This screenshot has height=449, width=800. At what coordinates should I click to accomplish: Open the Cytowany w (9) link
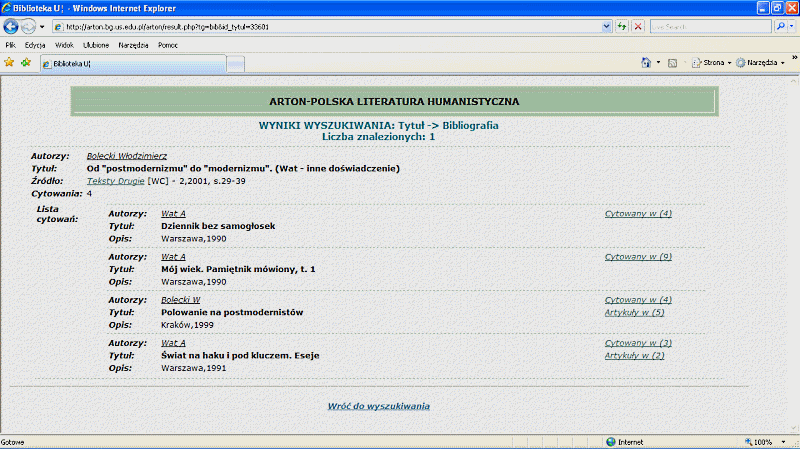638,256
